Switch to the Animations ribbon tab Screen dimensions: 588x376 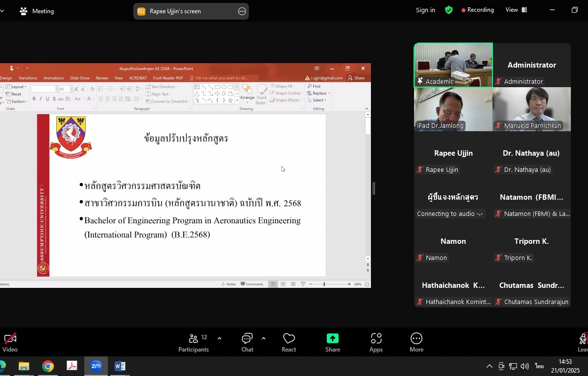53,78
